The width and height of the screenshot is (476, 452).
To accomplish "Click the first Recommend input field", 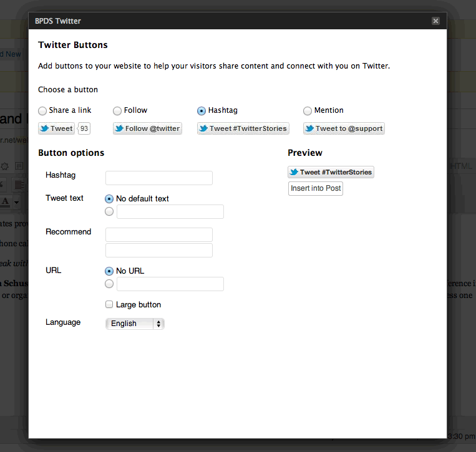I will point(159,234).
